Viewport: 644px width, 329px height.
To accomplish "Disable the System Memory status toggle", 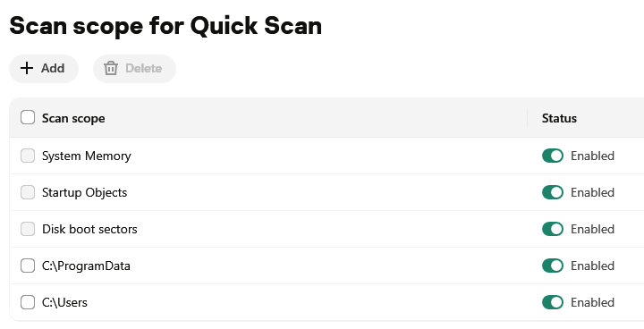I will point(553,156).
